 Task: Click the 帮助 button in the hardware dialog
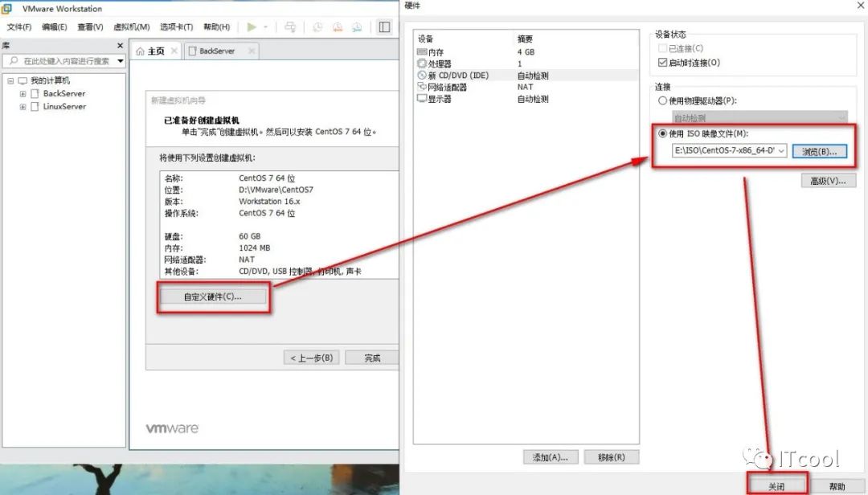pyautogui.click(x=837, y=487)
